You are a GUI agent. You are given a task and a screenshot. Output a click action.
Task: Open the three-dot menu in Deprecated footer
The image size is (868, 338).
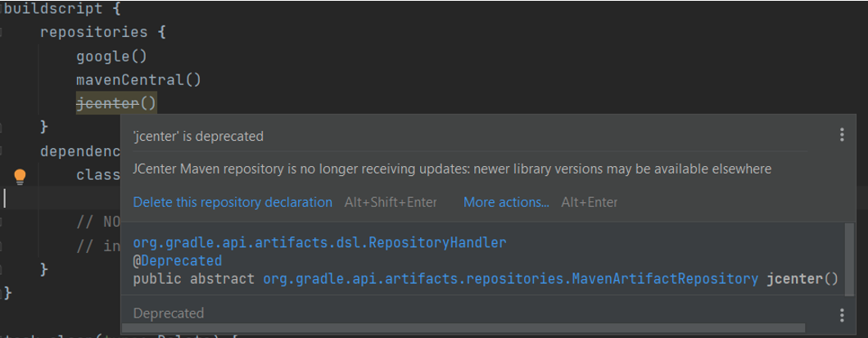tap(842, 314)
